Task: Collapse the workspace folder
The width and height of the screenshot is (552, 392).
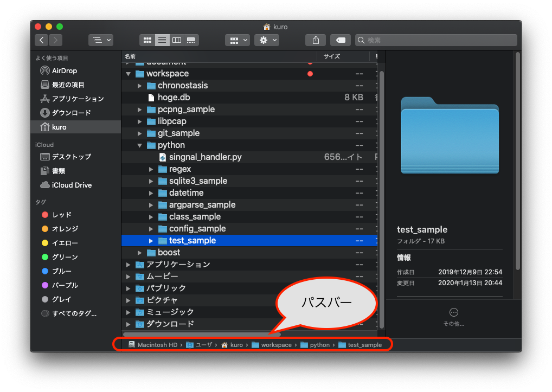Action: tap(128, 74)
